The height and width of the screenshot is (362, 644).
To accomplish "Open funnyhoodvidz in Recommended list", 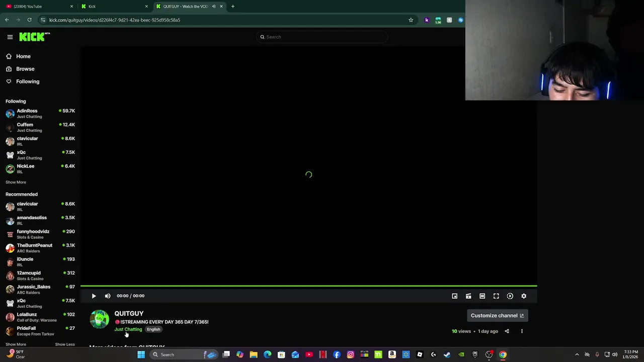I will [40, 234].
